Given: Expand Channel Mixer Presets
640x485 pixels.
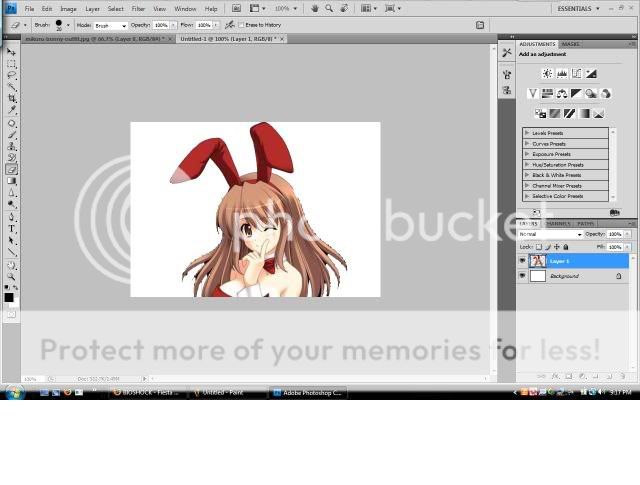Looking at the screenshot, I should coord(527,185).
